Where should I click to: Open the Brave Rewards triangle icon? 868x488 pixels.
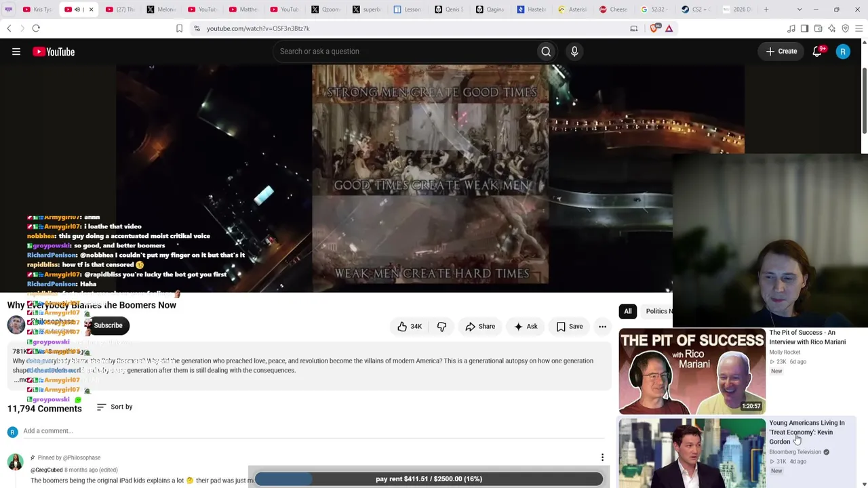(669, 28)
